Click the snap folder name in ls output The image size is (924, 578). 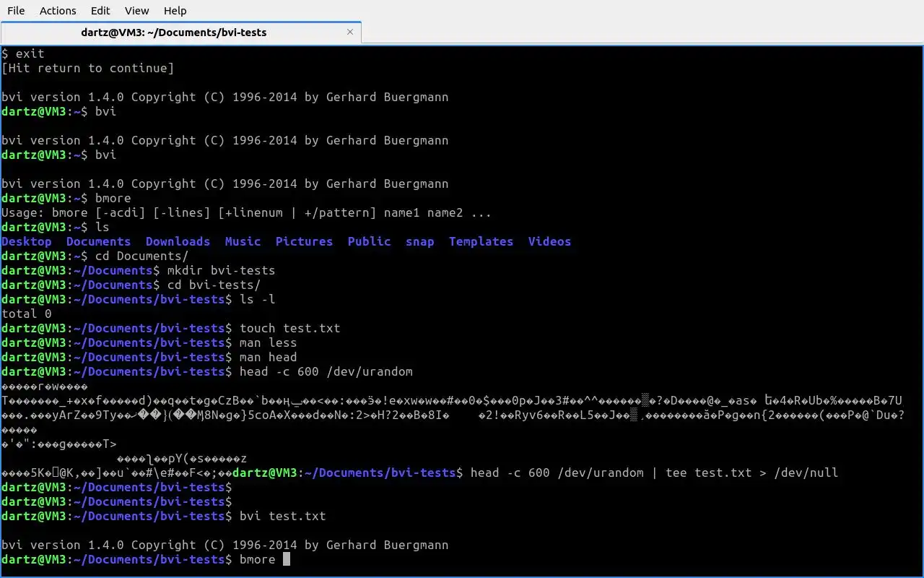pyautogui.click(x=420, y=241)
